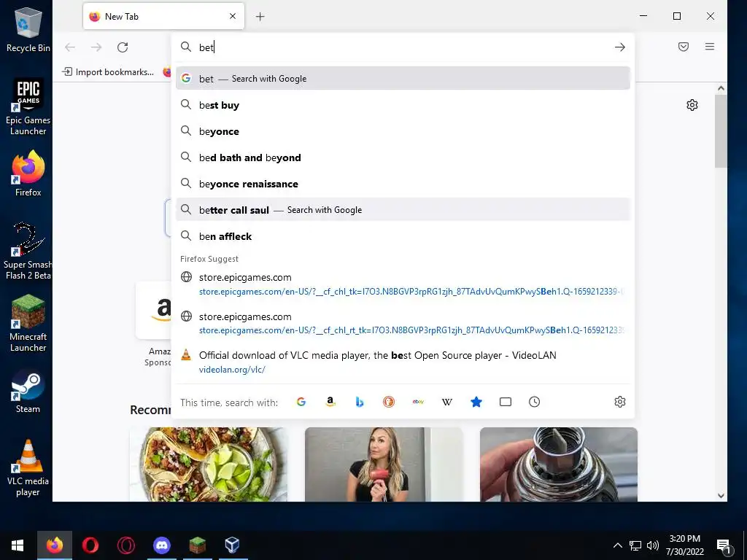Open new tab page settings gear
This screenshot has width=747, height=560.
[692, 105]
